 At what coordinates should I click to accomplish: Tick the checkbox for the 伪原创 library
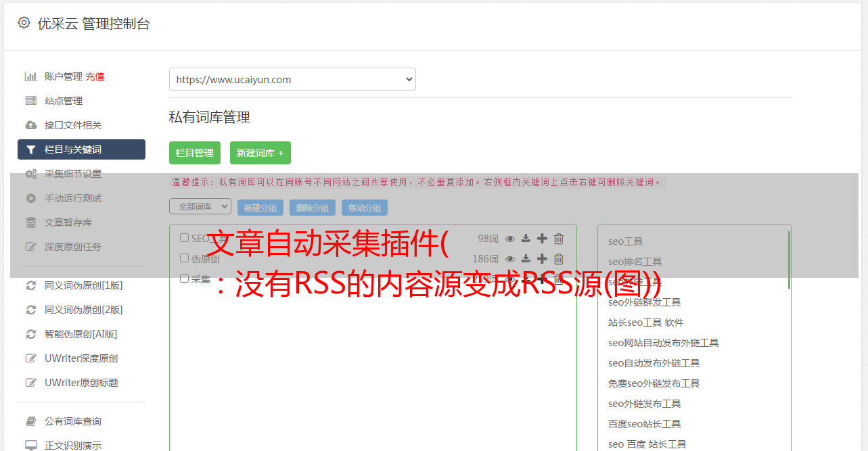(x=184, y=258)
